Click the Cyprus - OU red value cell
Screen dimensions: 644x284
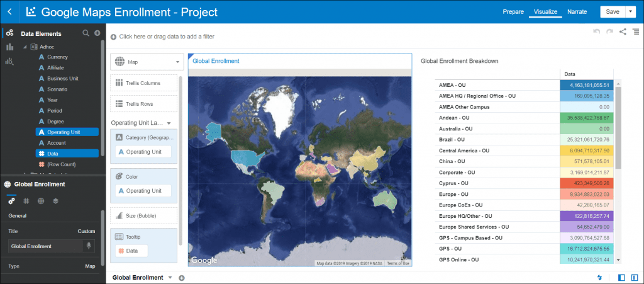pos(586,183)
